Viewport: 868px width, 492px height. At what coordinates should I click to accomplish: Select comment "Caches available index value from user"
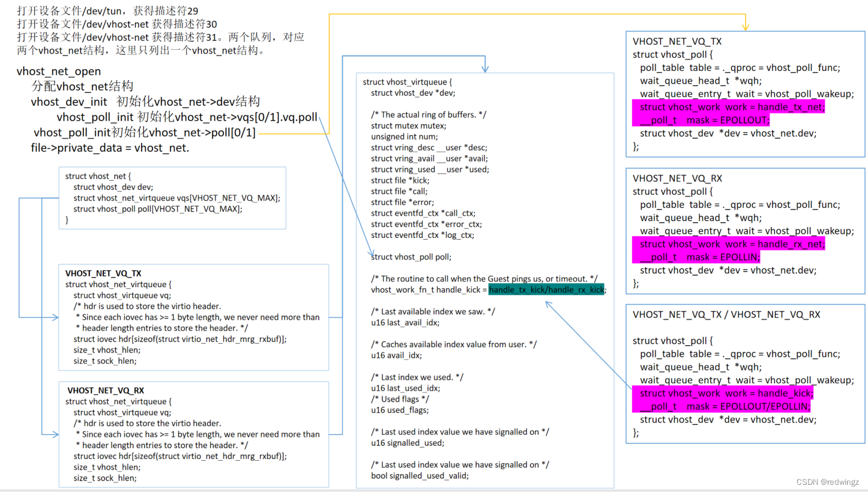tap(454, 344)
